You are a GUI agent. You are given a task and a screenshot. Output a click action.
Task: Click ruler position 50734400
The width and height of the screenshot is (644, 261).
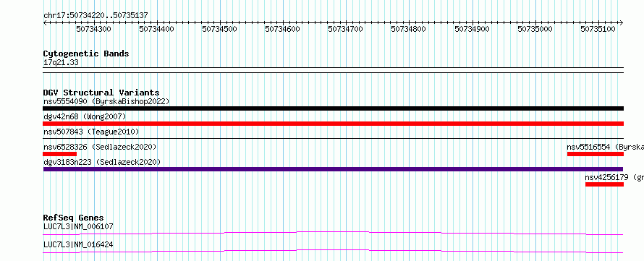[x=156, y=29]
